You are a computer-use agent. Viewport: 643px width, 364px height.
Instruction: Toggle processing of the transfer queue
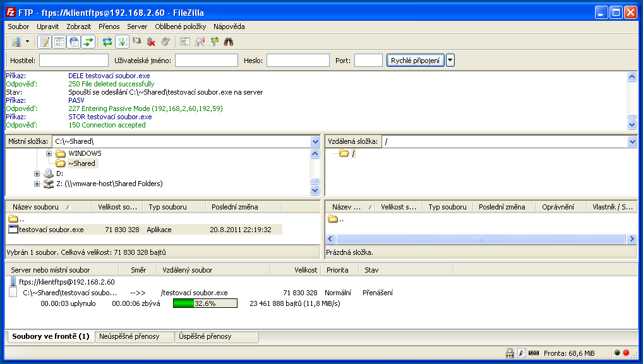coord(122,42)
